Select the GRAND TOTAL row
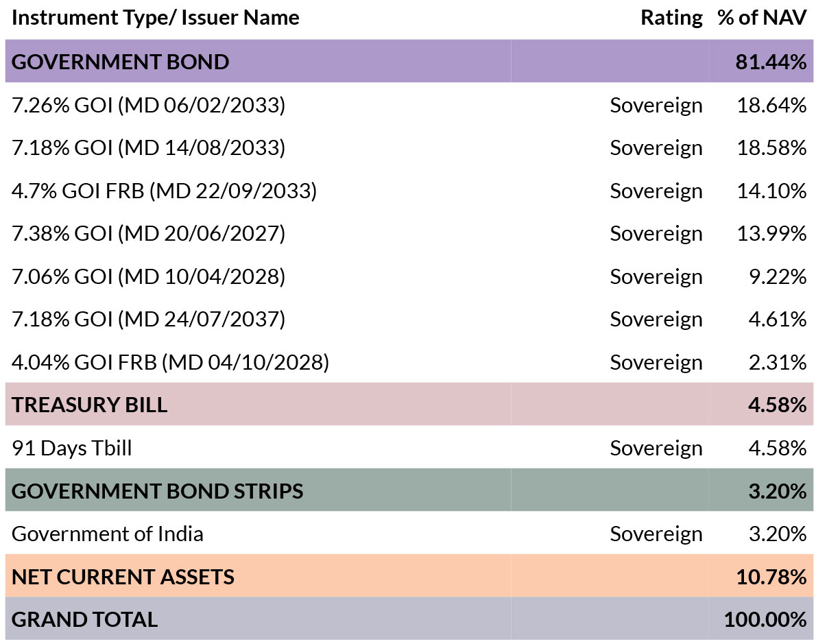Image resolution: width=816 pixels, height=644 pixels. point(409,619)
